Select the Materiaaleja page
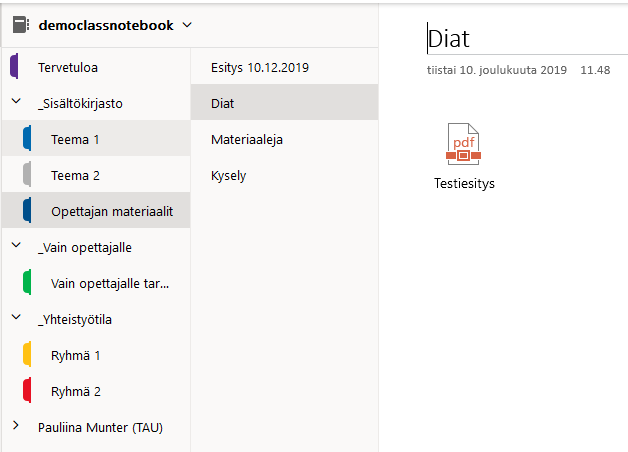Screen dimensions: 628x452 pyautogui.click(x=247, y=139)
